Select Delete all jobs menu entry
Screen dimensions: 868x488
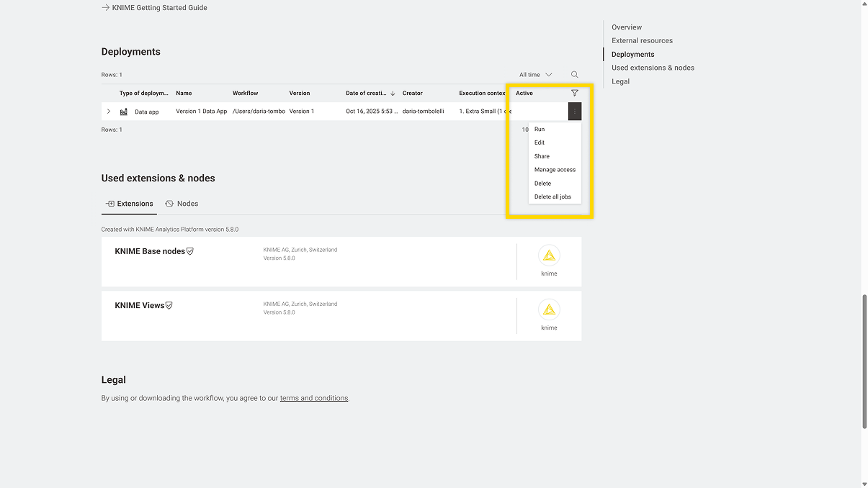[552, 196]
